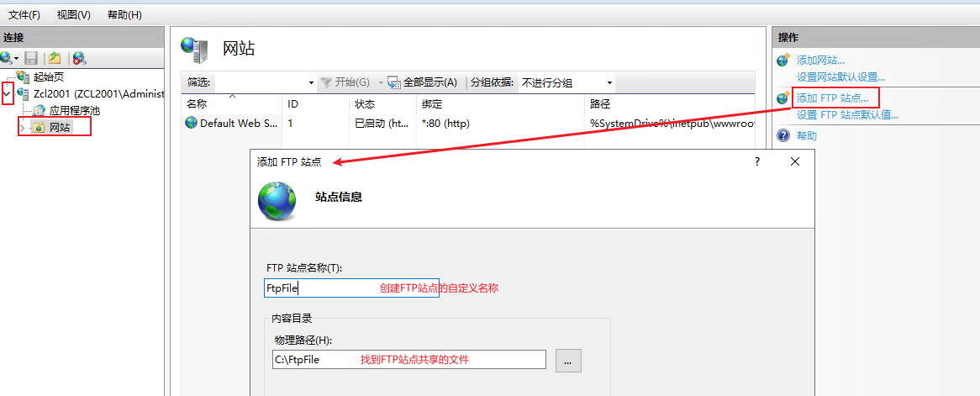Click the dialog ? help button
Viewport: 980px width, 396px height.
tap(757, 162)
